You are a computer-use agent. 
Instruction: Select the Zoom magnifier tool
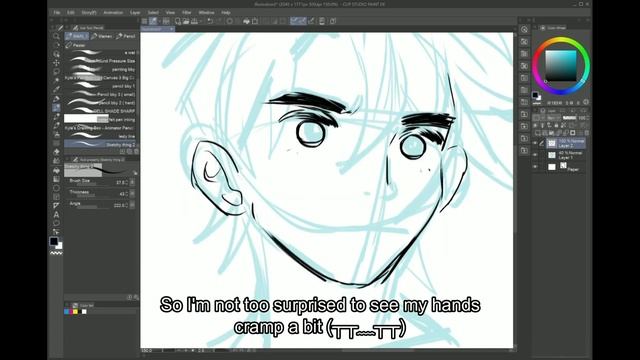[56, 36]
